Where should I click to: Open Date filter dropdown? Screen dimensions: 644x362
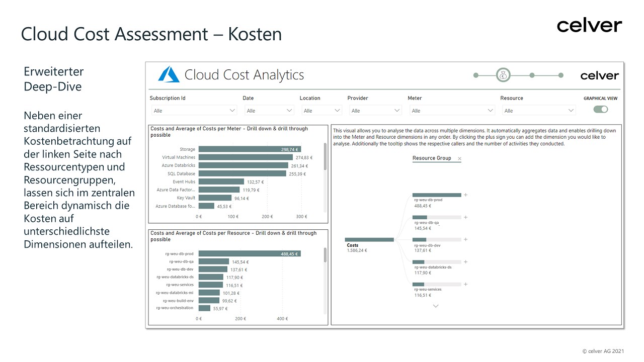(x=269, y=111)
